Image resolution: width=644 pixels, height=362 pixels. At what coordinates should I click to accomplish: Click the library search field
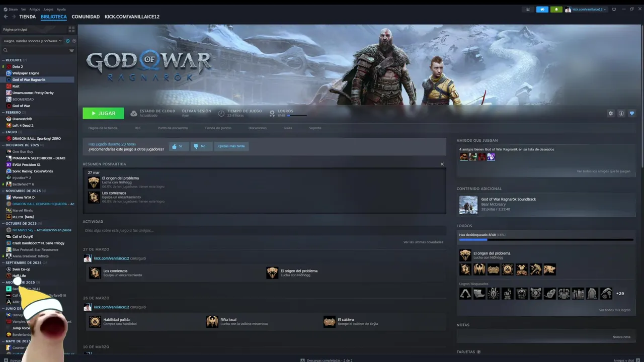35,50
